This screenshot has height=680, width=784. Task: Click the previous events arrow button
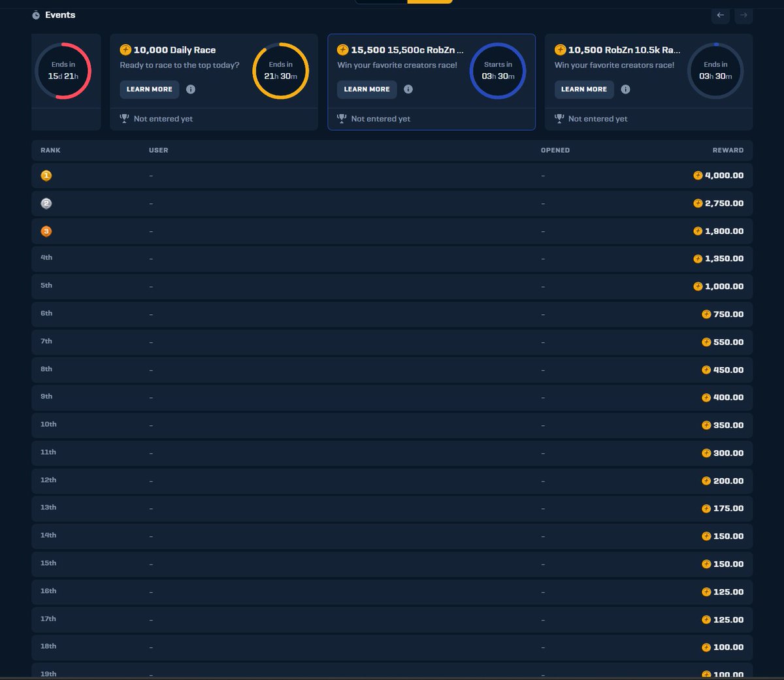720,15
